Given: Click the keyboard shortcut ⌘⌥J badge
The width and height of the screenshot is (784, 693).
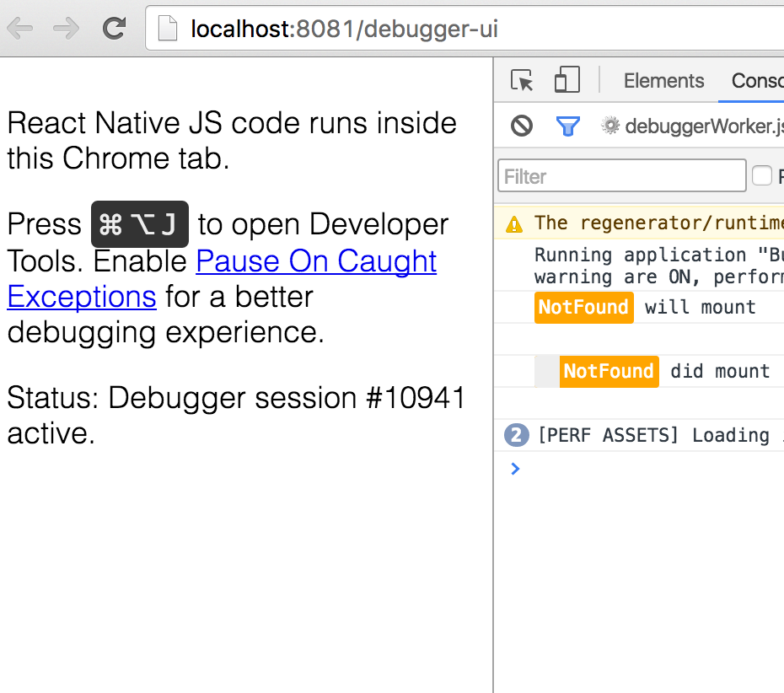Looking at the screenshot, I should [x=139, y=224].
